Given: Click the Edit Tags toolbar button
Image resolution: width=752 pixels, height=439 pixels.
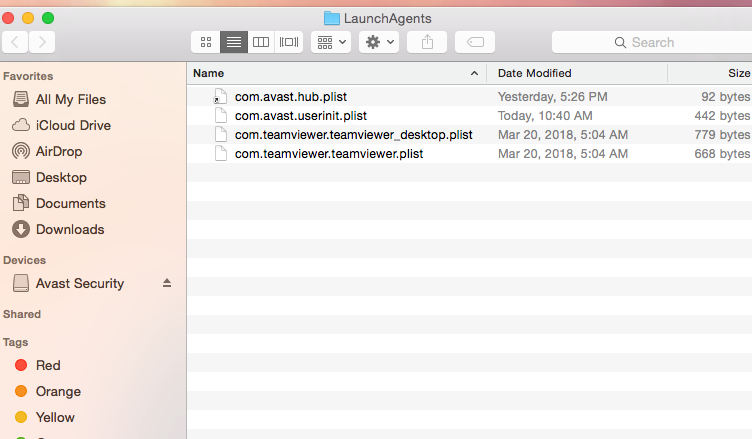Looking at the screenshot, I should pyautogui.click(x=475, y=42).
